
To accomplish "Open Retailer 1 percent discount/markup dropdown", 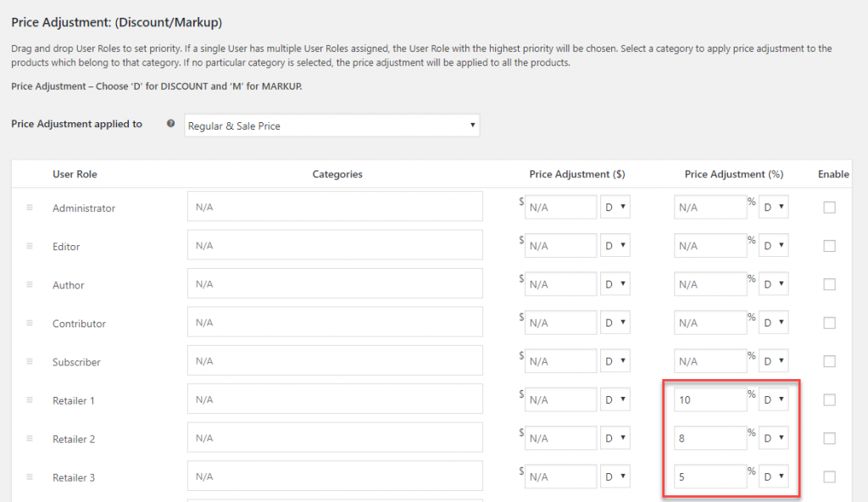I will click(773, 399).
